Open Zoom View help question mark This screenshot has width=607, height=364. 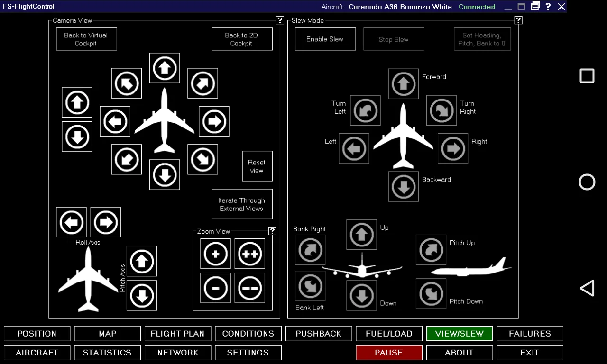272,231
